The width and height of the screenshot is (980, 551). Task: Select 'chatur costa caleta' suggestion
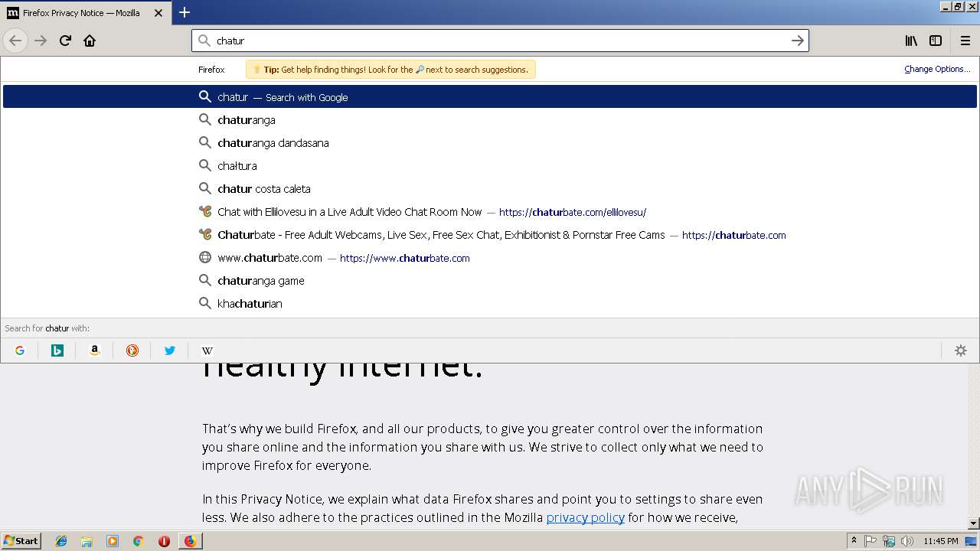click(x=490, y=189)
